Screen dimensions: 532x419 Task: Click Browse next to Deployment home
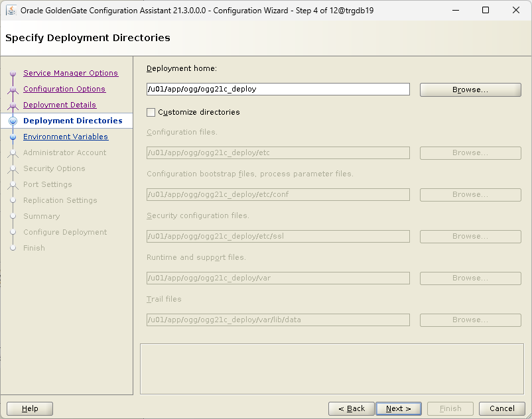(x=470, y=90)
